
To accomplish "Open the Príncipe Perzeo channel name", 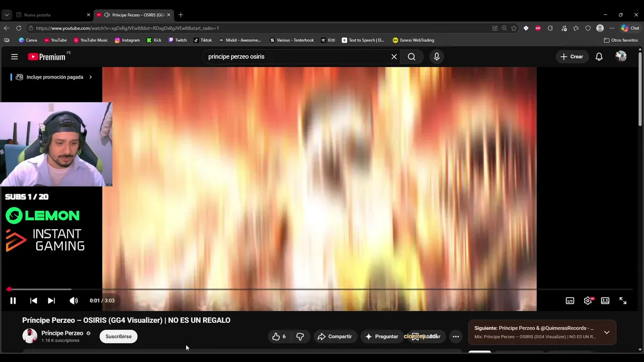I will [62, 333].
